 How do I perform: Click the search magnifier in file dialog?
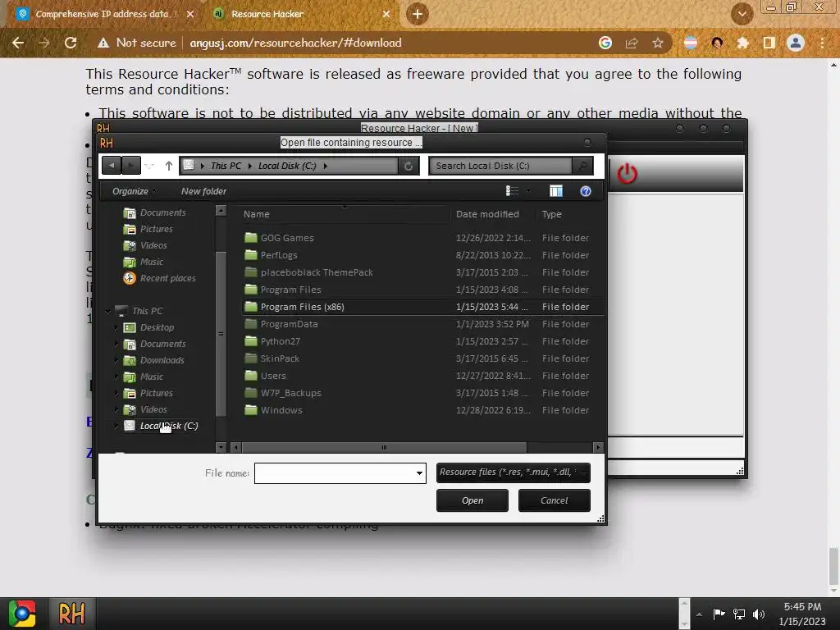click(582, 166)
